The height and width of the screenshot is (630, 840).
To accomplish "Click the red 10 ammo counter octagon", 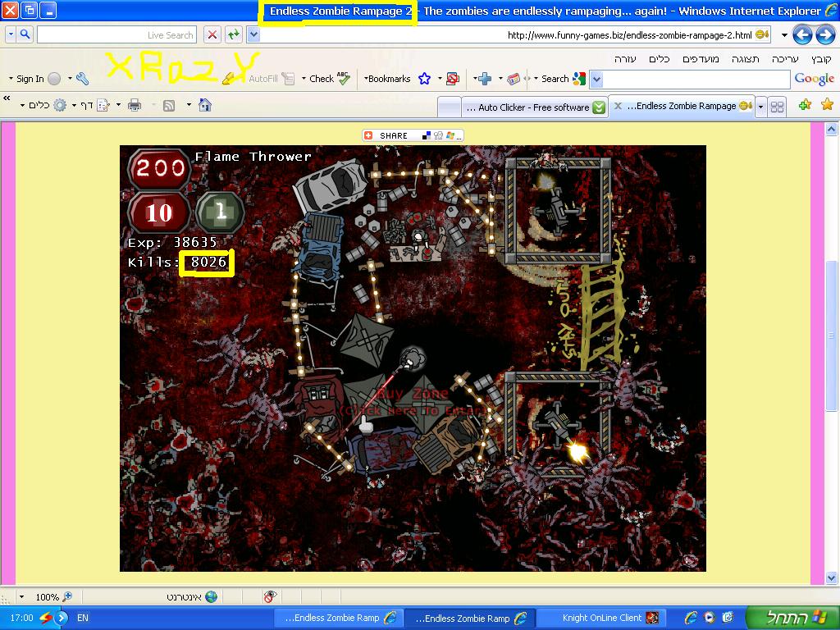I will [160, 212].
